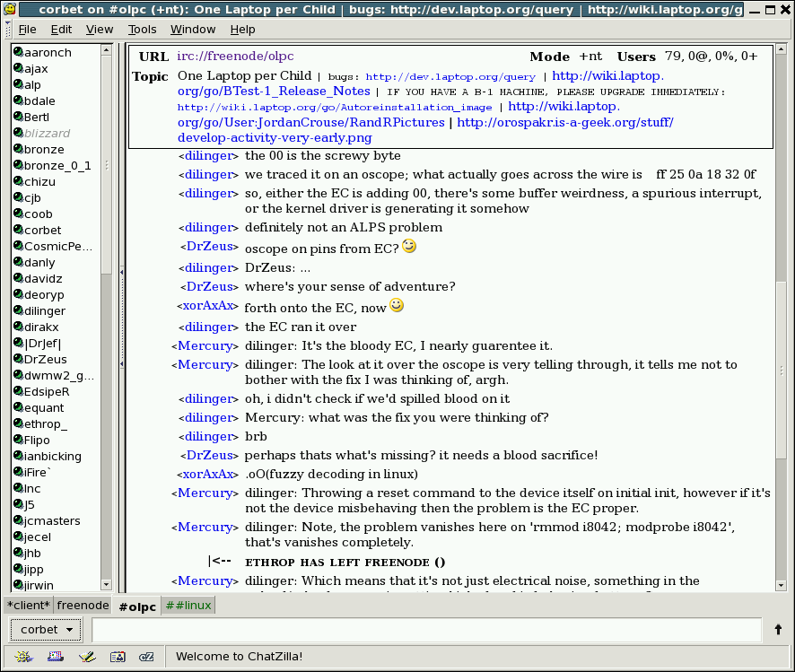This screenshot has height=672, width=795.
Task: Click the smiley emoticon in xorAxAx's message
Action: click(396, 306)
